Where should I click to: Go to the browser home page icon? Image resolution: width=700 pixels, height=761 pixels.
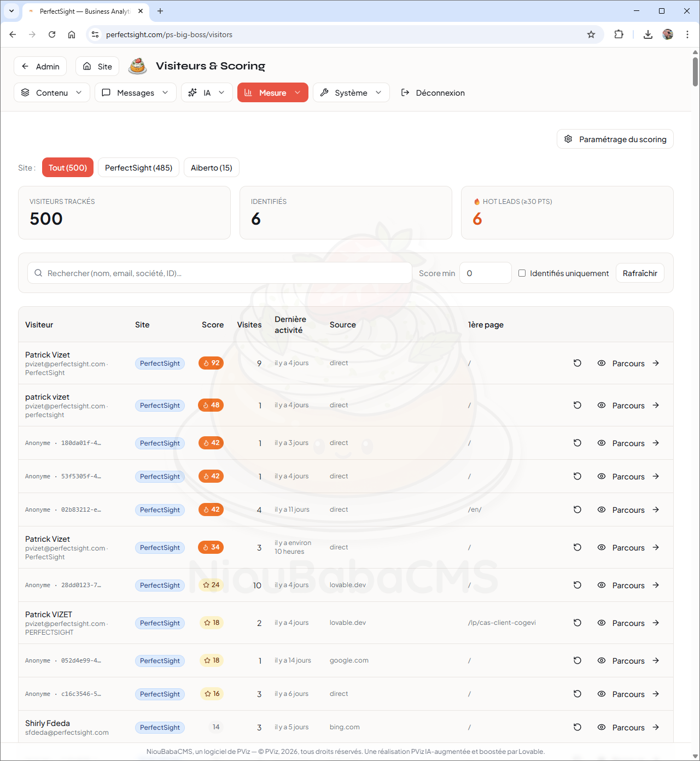pyautogui.click(x=72, y=34)
